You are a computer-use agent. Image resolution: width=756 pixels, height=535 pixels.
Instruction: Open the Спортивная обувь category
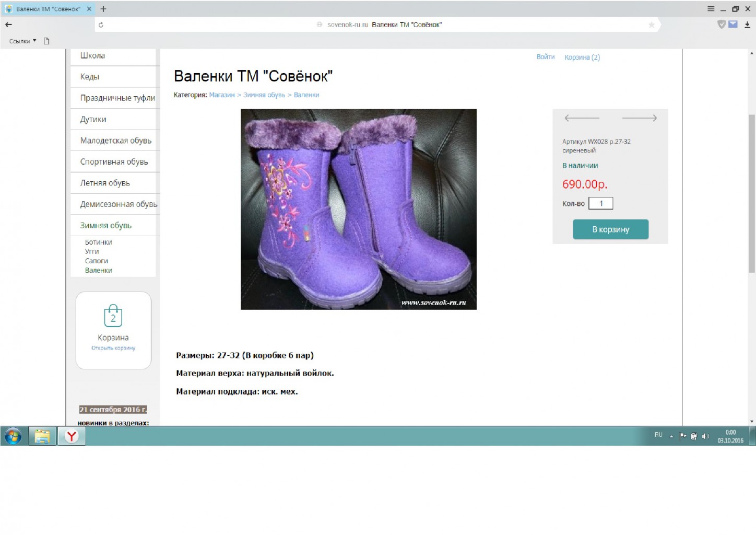(x=115, y=161)
